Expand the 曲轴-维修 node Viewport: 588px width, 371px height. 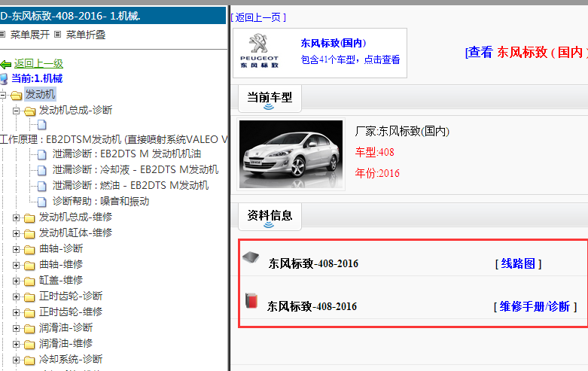pyautogui.click(x=16, y=265)
